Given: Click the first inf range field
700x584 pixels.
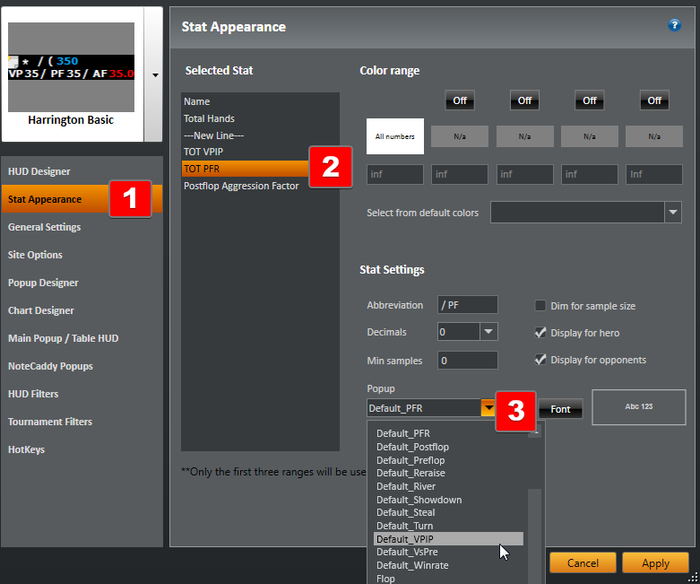Looking at the screenshot, I should click(395, 174).
